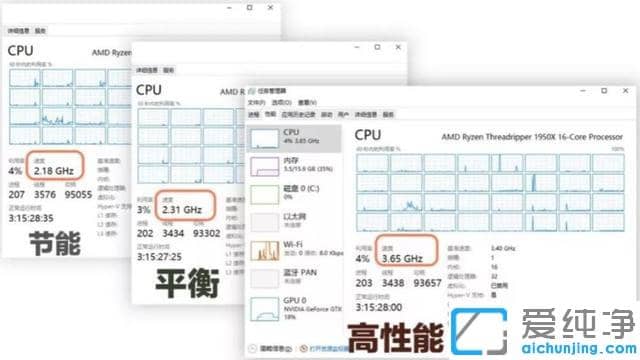Open the 服务 tab in the front window
This screenshot has height=360, width=640.
pos(388,115)
